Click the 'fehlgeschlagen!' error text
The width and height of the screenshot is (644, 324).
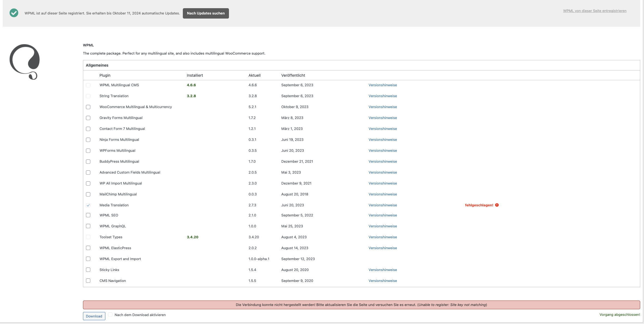479,205
